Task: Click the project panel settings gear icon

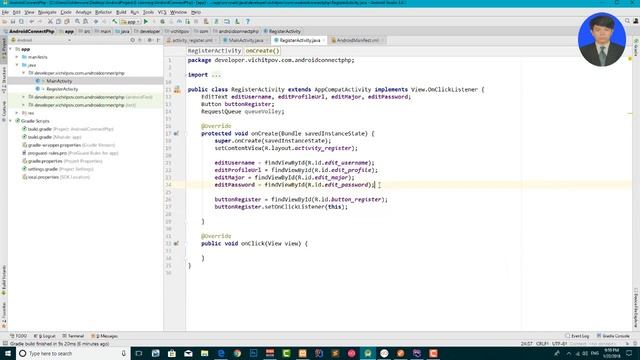Action: click(150, 40)
